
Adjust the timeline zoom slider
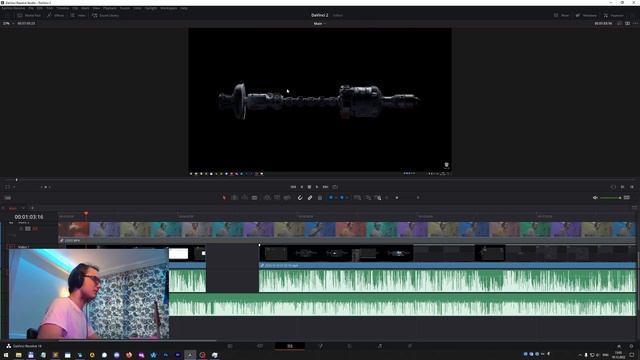402,198
